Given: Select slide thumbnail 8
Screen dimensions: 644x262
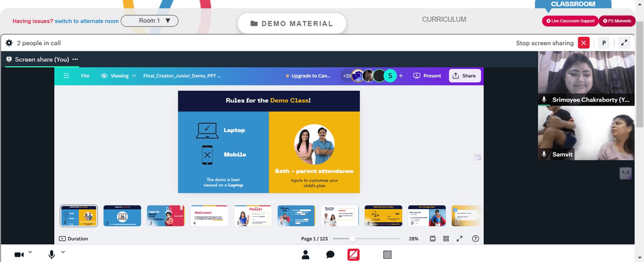Looking at the screenshot, I should 384,216.
